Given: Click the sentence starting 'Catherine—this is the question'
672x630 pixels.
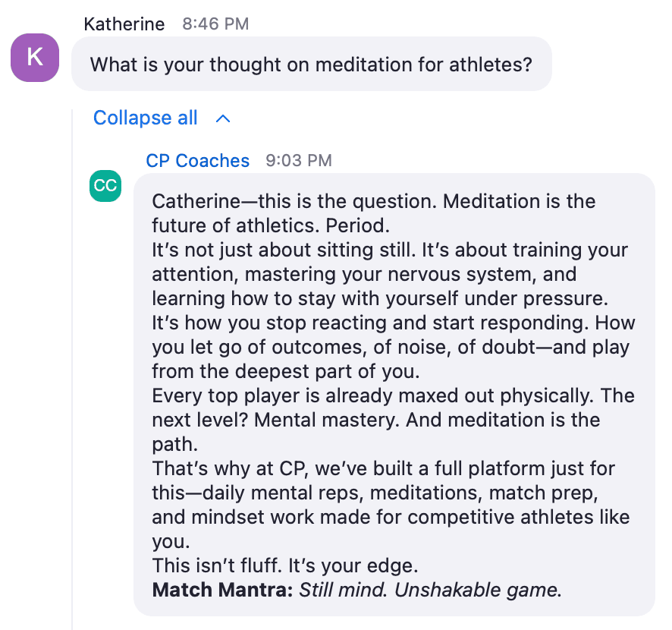Looking at the screenshot, I should tap(294, 201).
